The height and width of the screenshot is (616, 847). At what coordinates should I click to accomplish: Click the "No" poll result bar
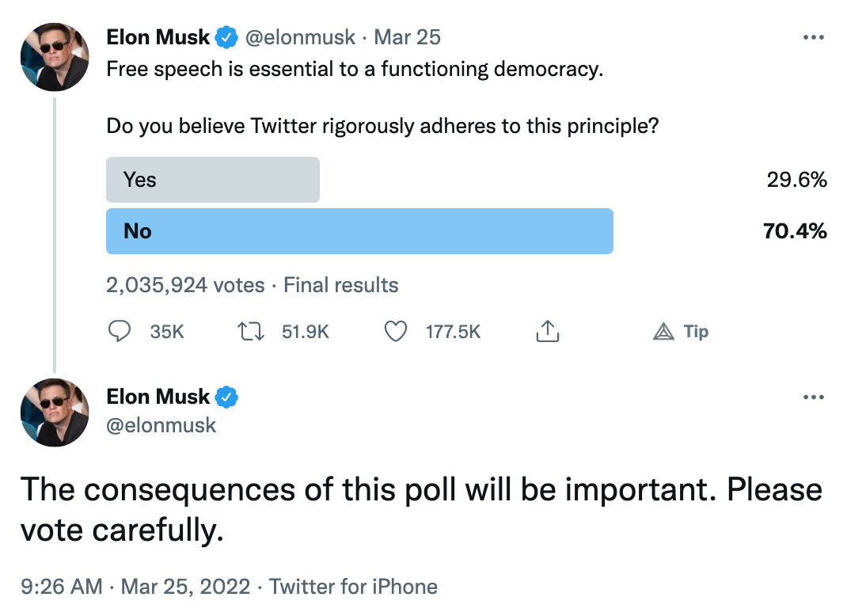(359, 231)
